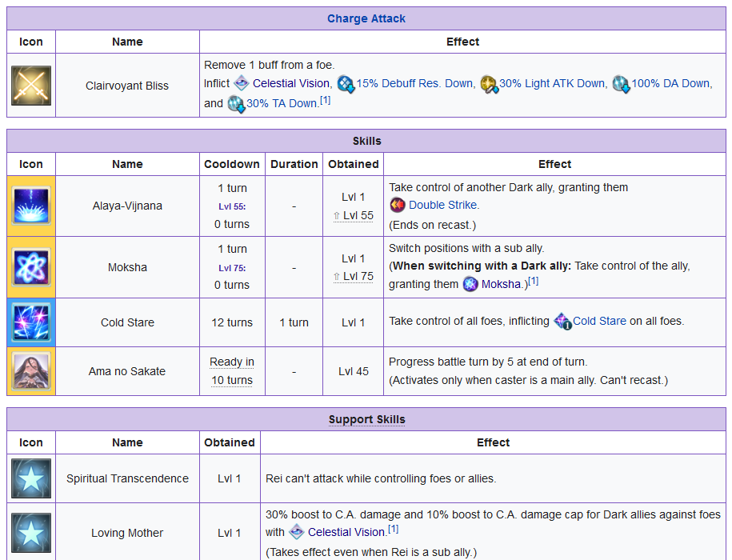Click the Clairvoyant Bliss charge attack icon

pos(31,86)
